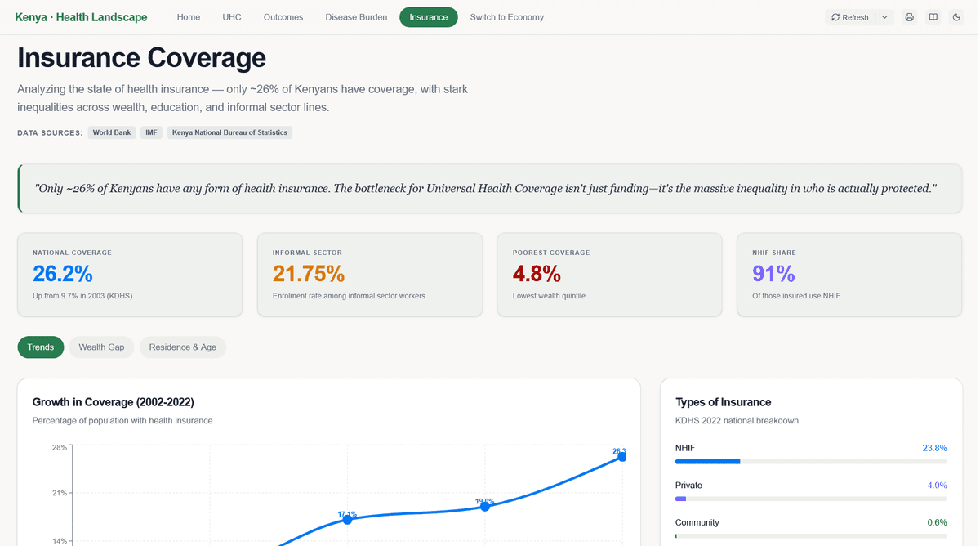Screen dimensions: 980x546
Task: Open the Outcomes nav item
Action: 283,17
